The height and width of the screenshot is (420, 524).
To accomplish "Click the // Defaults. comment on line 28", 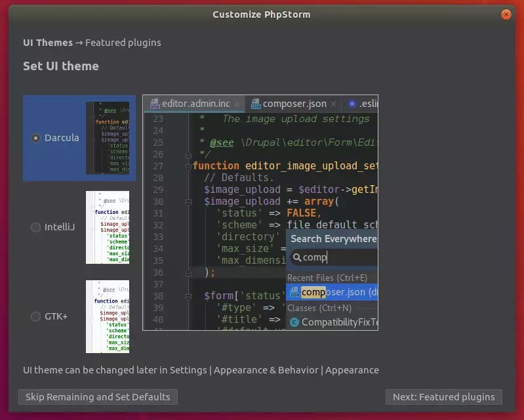I will pos(239,178).
